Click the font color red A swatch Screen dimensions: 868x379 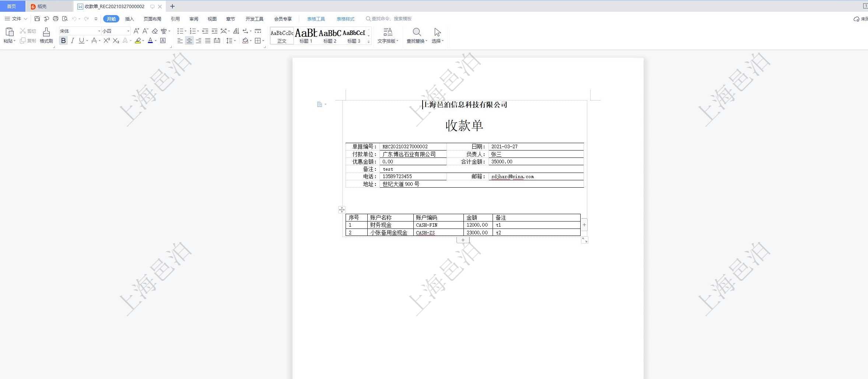click(150, 41)
